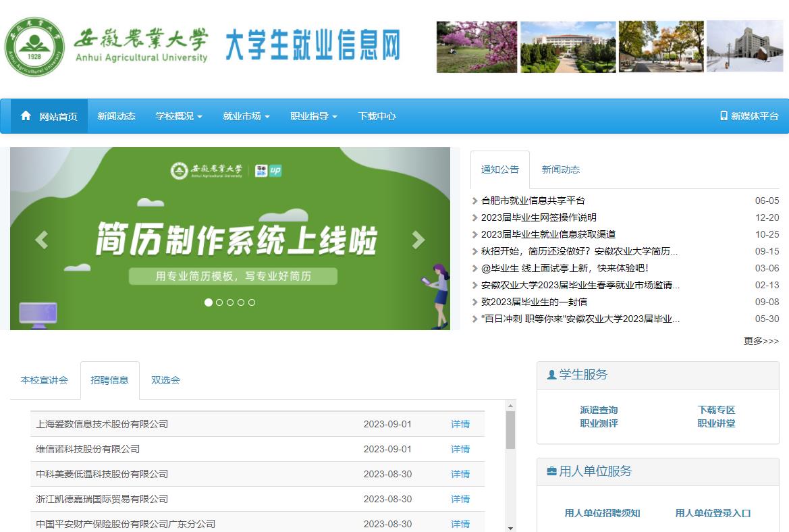Click the briefcase icon beside 用人单位服务
This screenshot has width=789, height=532.
point(551,471)
